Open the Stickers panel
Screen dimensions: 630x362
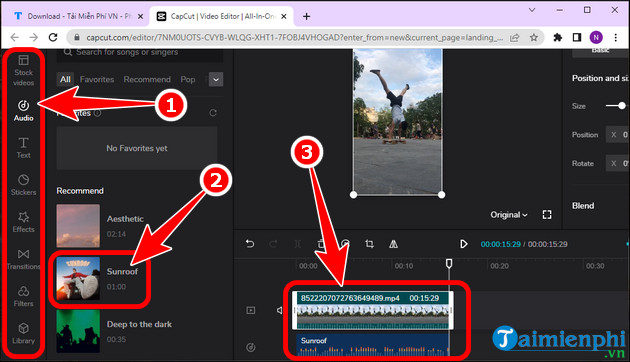(x=23, y=185)
